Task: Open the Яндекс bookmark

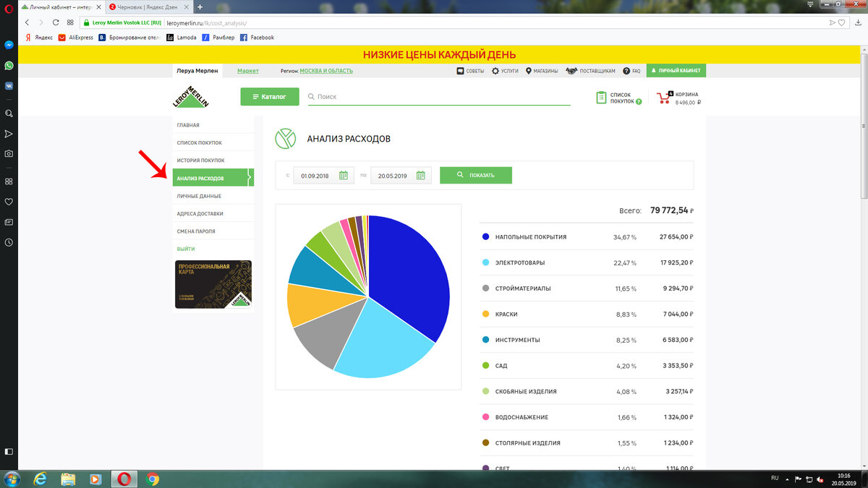Action: click(x=38, y=37)
